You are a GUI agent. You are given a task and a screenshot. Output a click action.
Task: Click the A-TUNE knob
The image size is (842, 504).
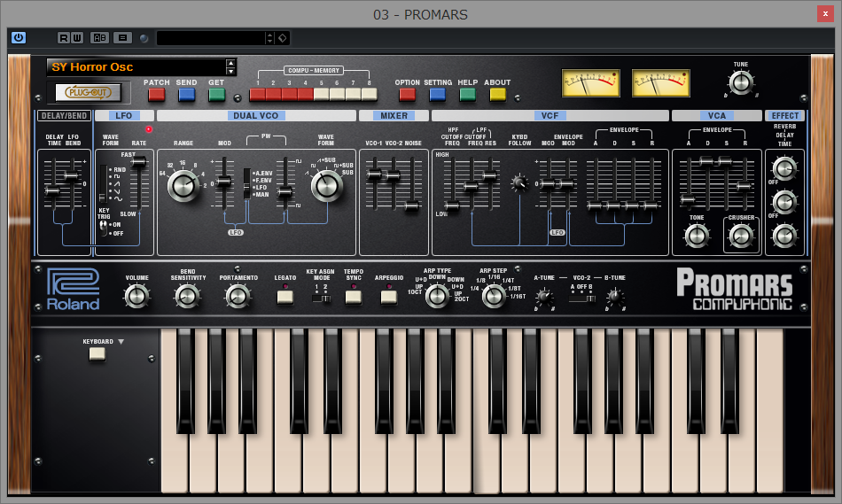pos(544,297)
